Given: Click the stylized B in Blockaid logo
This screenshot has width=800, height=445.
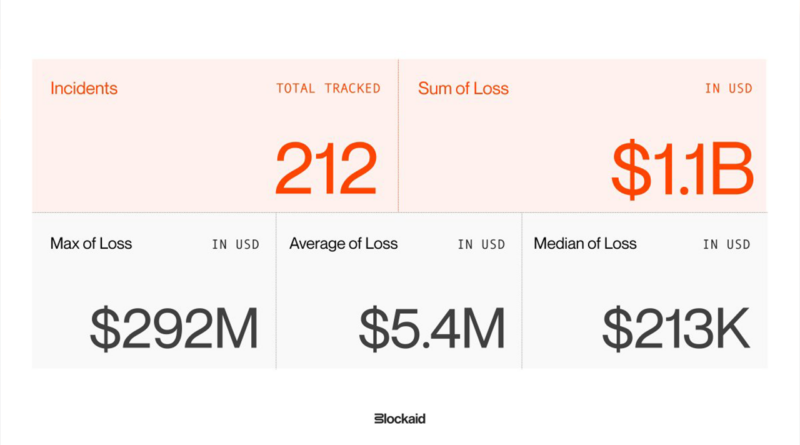Looking at the screenshot, I should pos(379,419).
